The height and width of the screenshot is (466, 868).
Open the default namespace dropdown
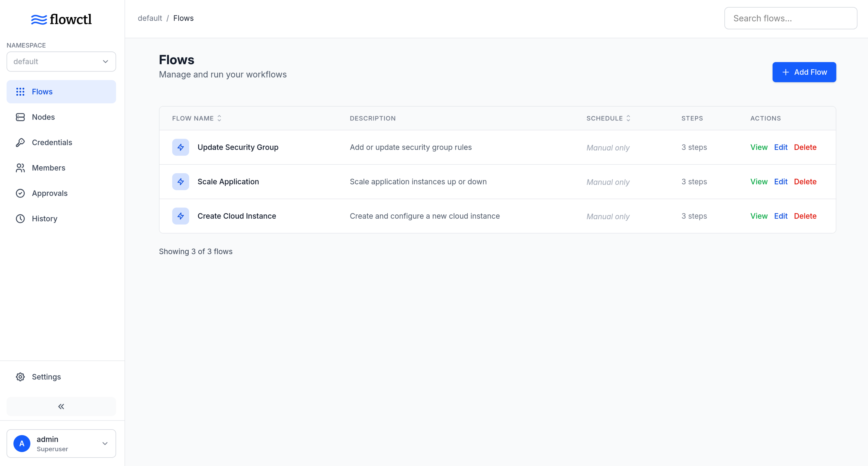pos(61,61)
